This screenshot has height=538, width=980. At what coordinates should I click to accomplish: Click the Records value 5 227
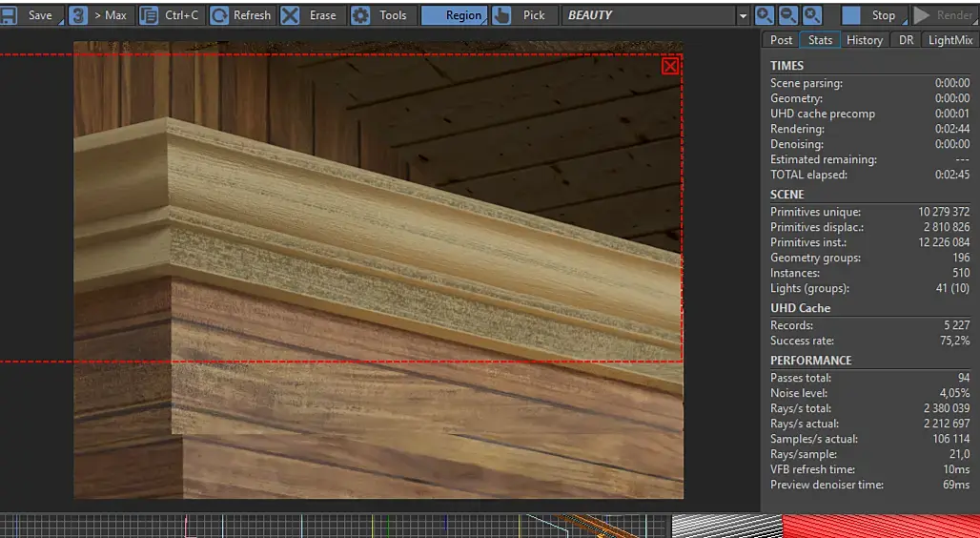point(955,325)
